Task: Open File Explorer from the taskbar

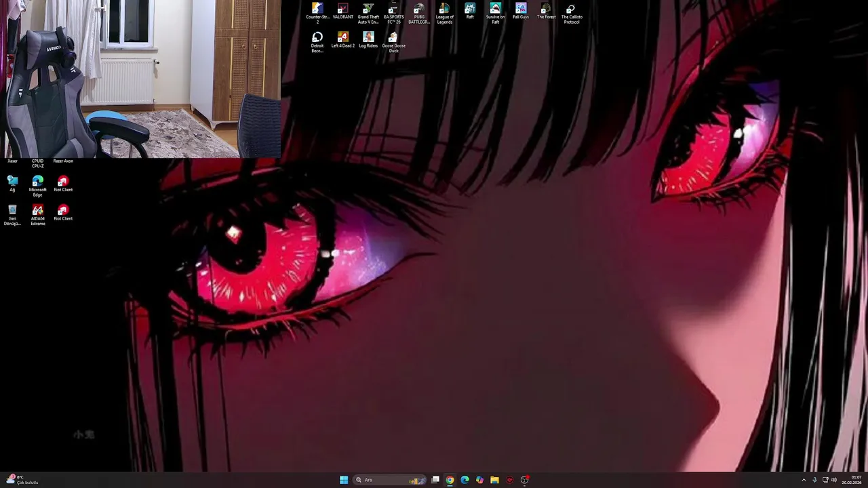Action: pyautogui.click(x=494, y=480)
